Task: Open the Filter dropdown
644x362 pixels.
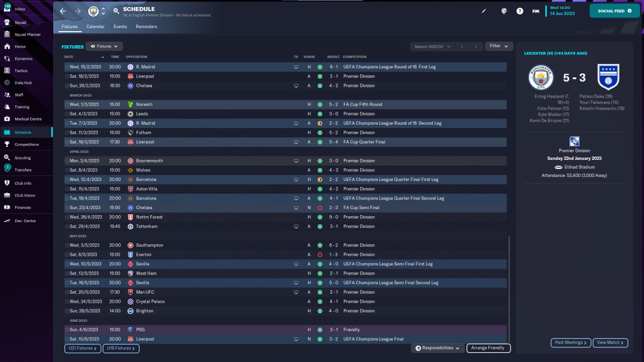Action: pyautogui.click(x=499, y=46)
